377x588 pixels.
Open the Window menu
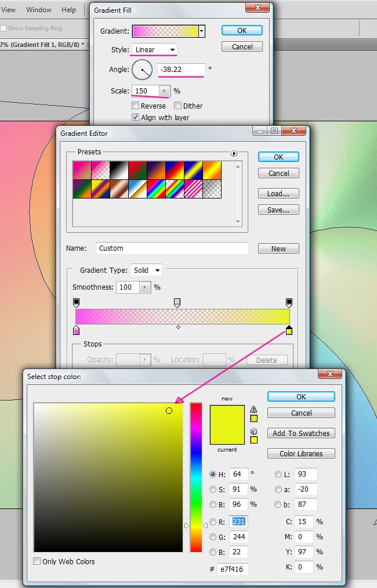pos(39,10)
